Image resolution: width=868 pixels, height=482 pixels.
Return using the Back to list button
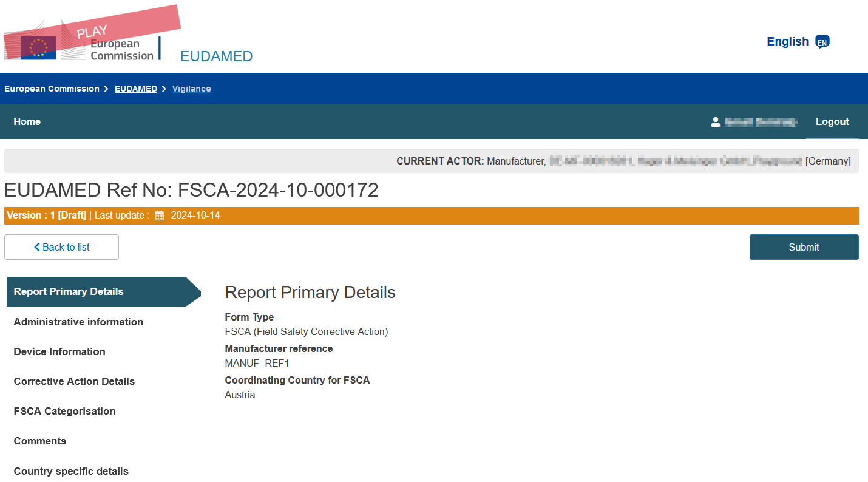(61, 247)
